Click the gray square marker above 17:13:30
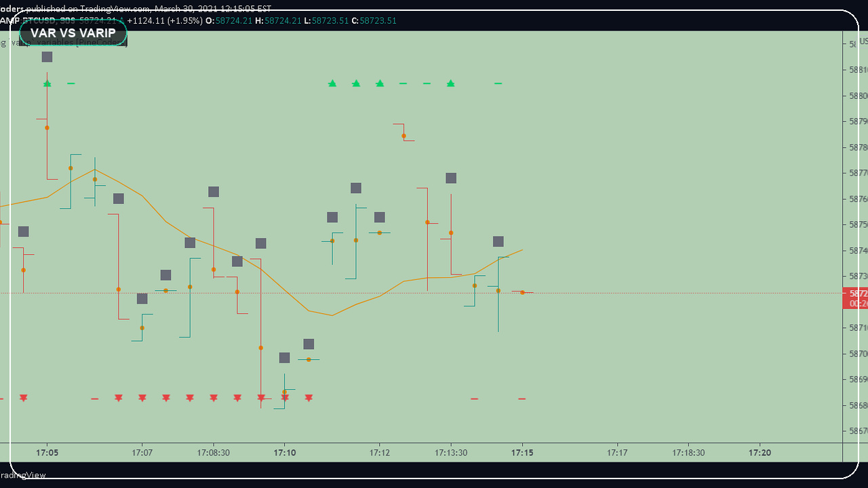 pyautogui.click(x=450, y=178)
